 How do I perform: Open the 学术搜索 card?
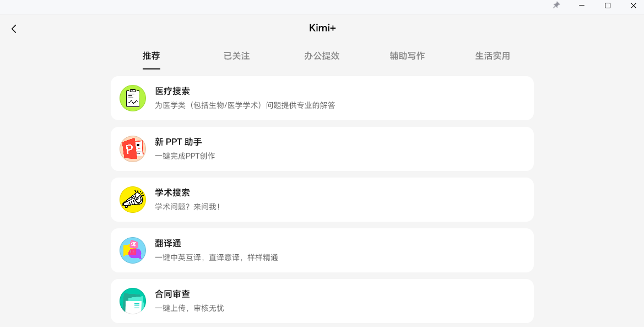tap(322, 200)
